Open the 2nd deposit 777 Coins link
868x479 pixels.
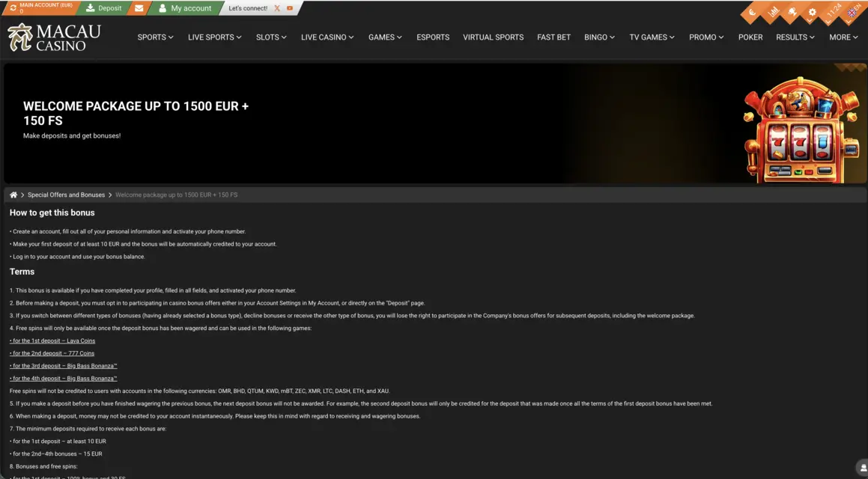(52, 353)
